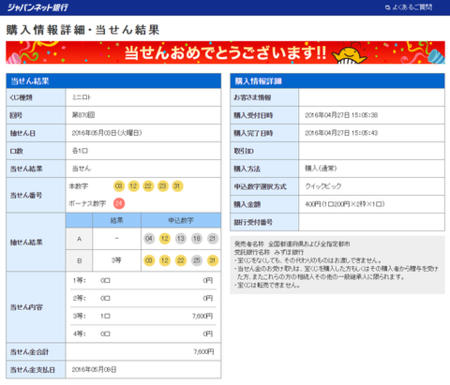This screenshot has width=450, height=385.
Task: Open the よくあるご質問 FAQ link
Action: click(412, 7)
